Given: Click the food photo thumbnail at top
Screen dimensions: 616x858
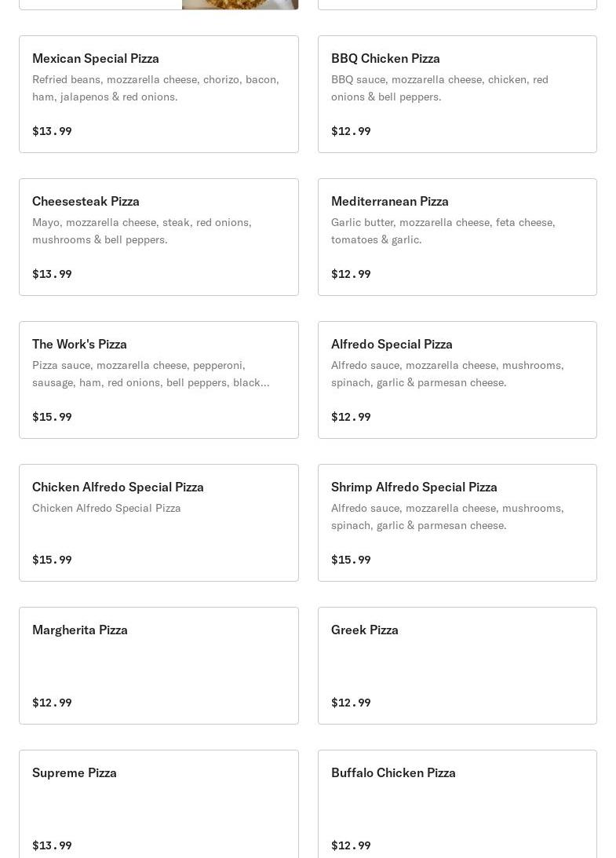Looking at the screenshot, I should click(240, 4).
